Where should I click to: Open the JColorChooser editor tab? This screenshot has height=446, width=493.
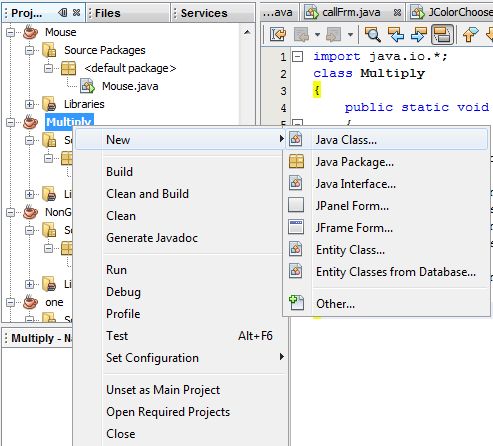(x=451, y=13)
